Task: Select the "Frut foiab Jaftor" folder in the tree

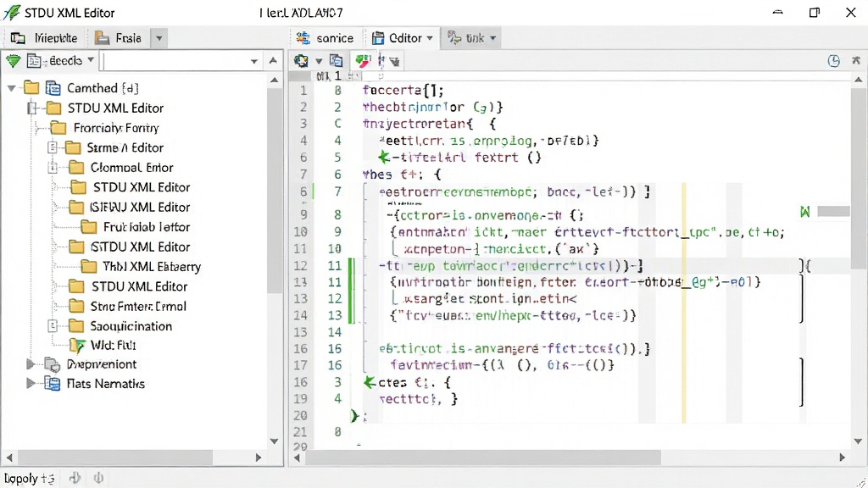Action: pos(147,227)
